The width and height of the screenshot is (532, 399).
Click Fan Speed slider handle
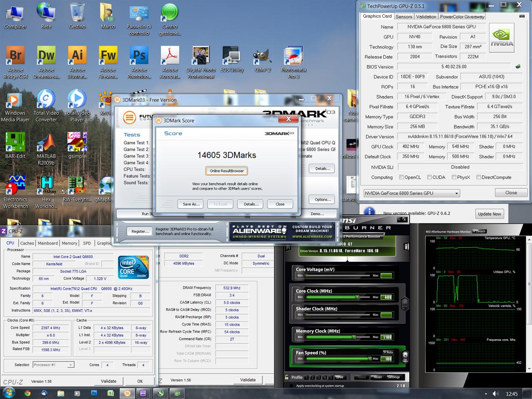(x=369, y=359)
